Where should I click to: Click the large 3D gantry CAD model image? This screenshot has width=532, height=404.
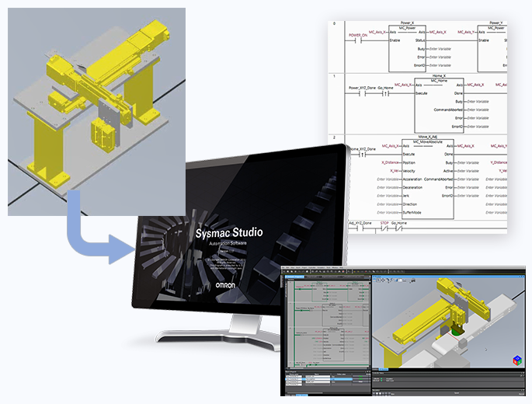pos(96,109)
